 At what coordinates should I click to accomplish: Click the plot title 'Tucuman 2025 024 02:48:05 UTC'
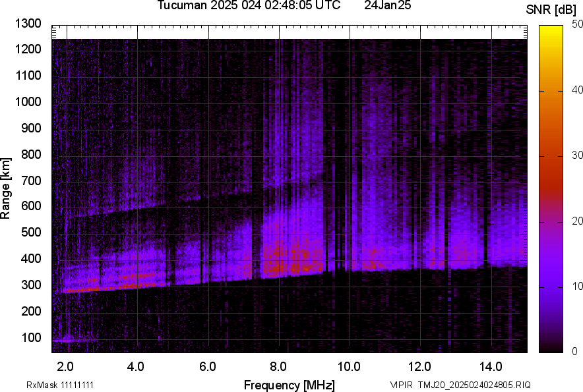[249, 6]
